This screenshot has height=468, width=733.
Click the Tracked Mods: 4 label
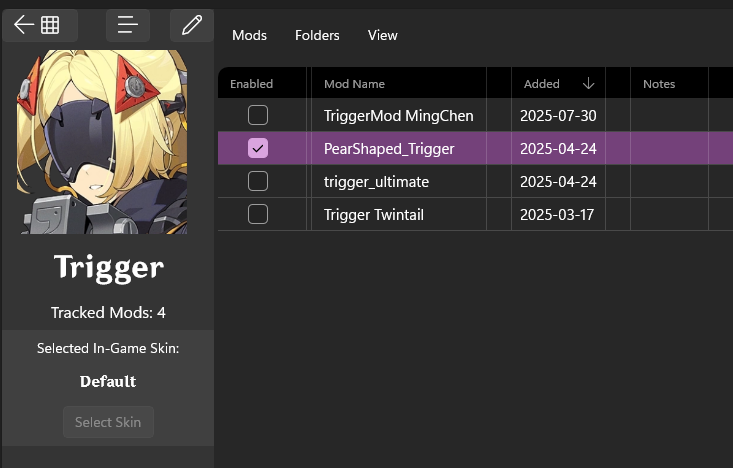coord(108,312)
